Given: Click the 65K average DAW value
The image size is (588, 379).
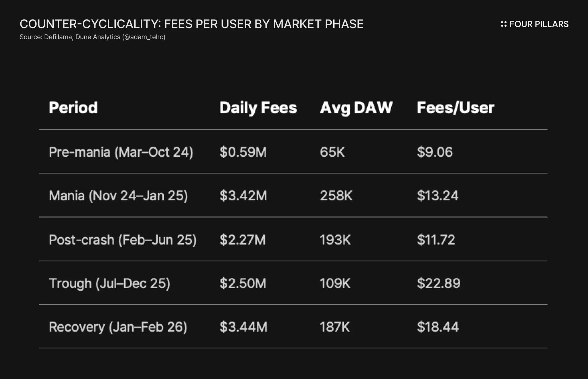Looking at the screenshot, I should 332,152.
